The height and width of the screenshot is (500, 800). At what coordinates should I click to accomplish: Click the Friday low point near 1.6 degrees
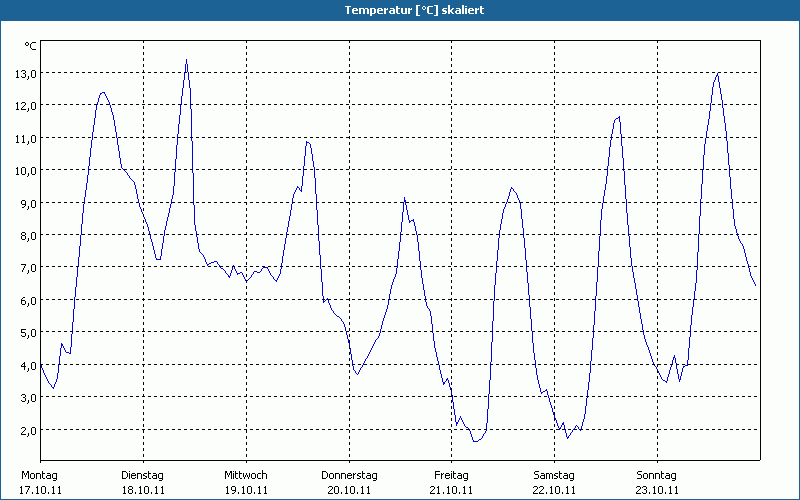point(476,441)
